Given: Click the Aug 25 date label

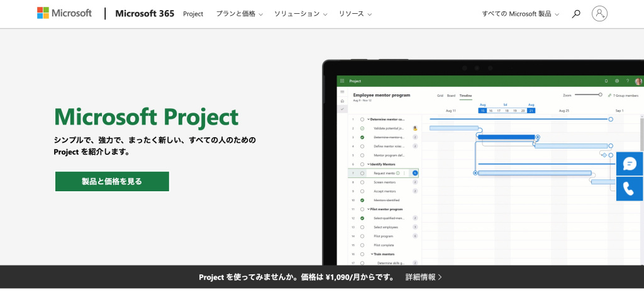Looking at the screenshot, I should tap(564, 111).
